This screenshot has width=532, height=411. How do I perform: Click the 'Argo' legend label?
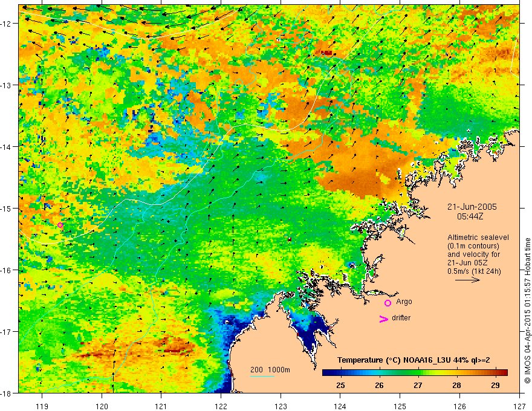tap(404, 302)
